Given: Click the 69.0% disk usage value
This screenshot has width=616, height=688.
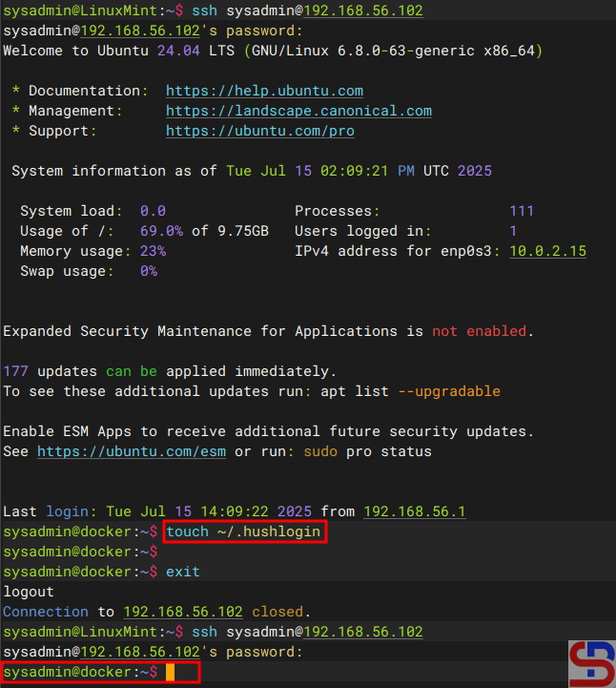Looking at the screenshot, I should (x=161, y=231).
